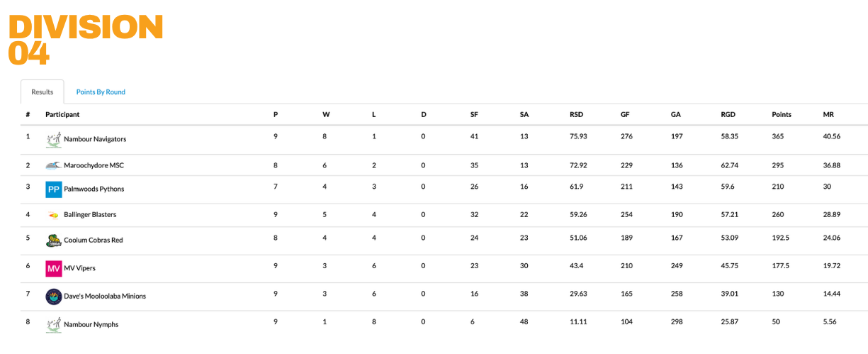Click the RSD column header
Screen dimensions: 868x354
point(576,114)
